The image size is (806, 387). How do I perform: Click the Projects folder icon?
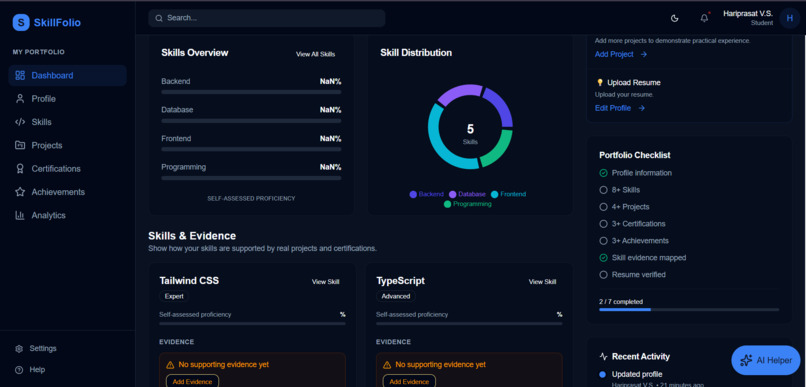coord(20,145)
